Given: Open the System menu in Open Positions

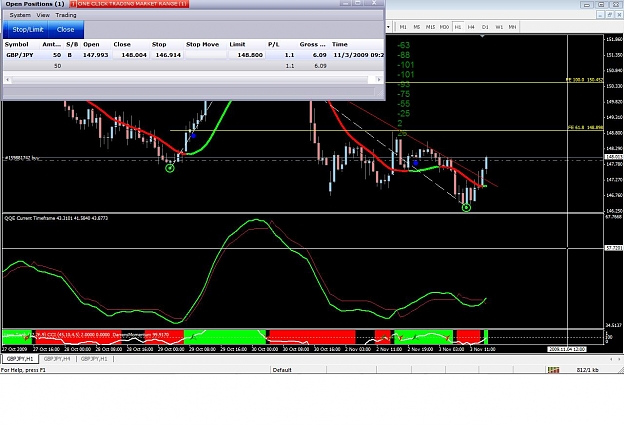Looking at the screenshot, I should coord(20,15).
